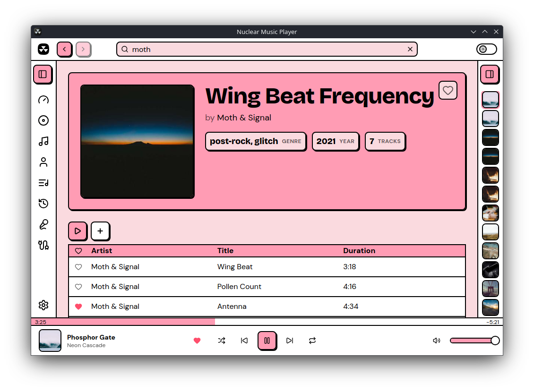Image resolution: width=534 pixels, height=392 pixels.
Task: Favorite the Wing Beat Frequency album
Action: [448, 90]
